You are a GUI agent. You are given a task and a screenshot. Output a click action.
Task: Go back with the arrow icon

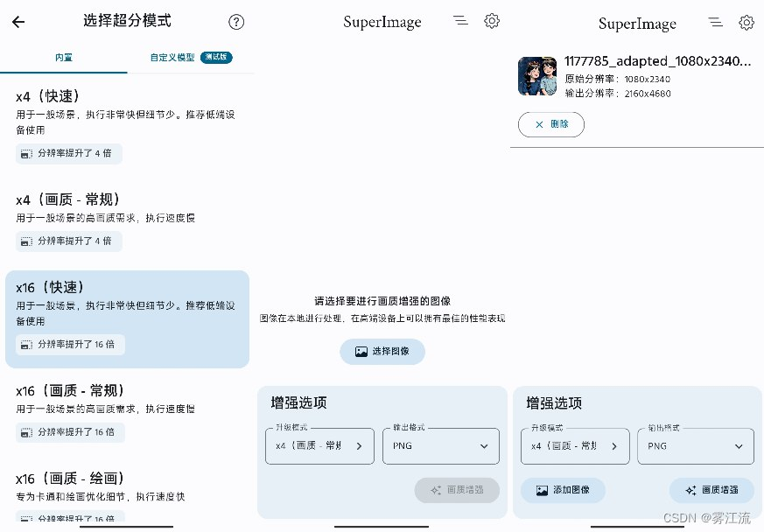click(18, 21)
